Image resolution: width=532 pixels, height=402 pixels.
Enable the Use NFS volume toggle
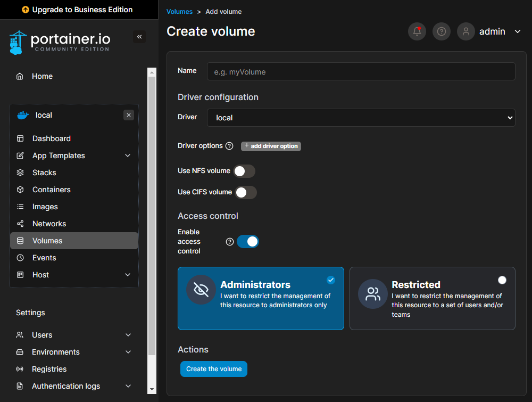pos(244,171)
